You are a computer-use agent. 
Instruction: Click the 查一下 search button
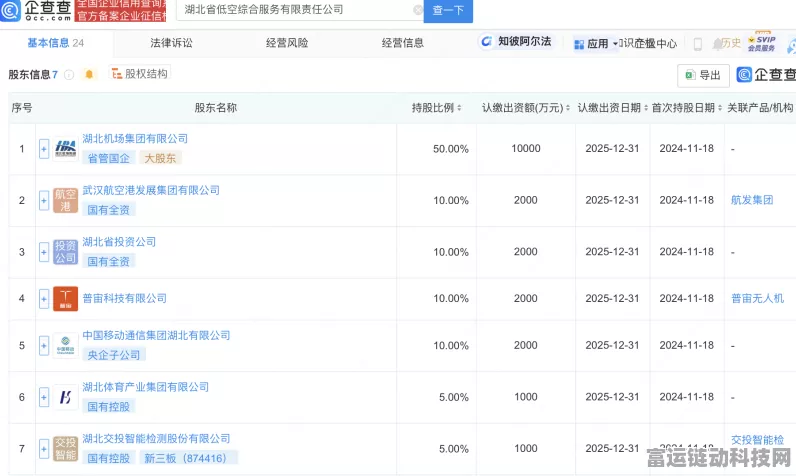click(448, 10)
